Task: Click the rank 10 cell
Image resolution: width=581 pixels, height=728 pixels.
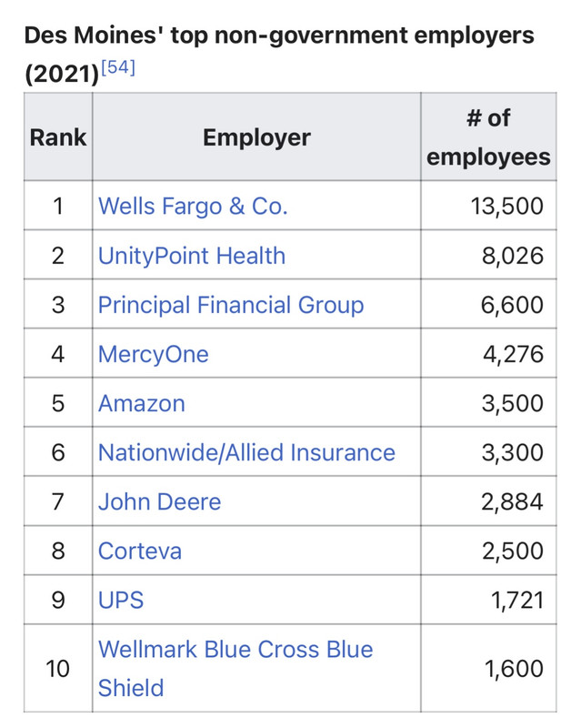Action: tap(58, 669)
